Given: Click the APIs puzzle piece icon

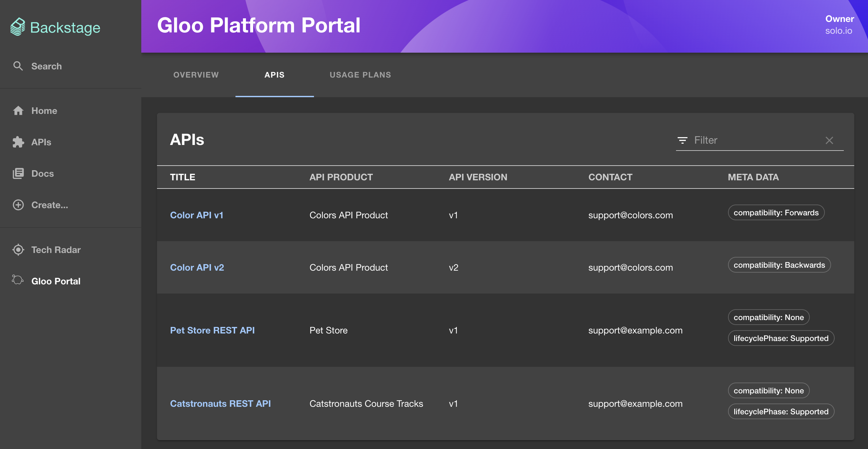Looking at the screenshot, I should click(18, 142).
